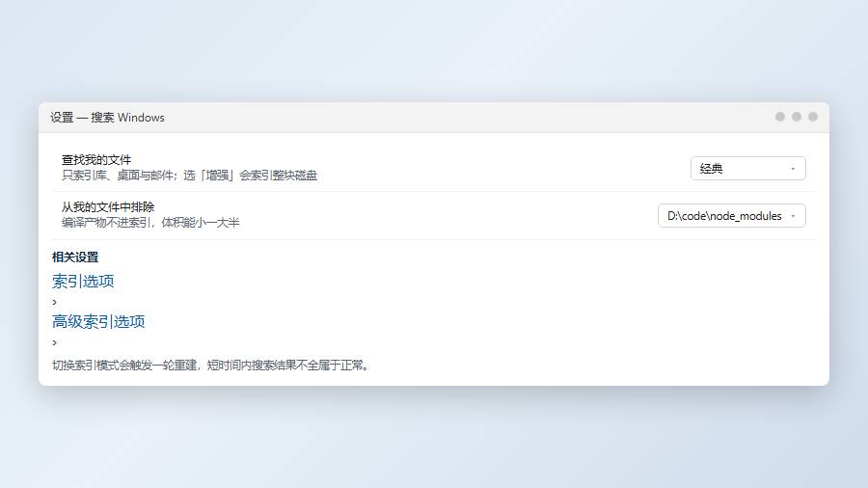
Task: Open the 高级索引选项 link
Action: [98, 321]
